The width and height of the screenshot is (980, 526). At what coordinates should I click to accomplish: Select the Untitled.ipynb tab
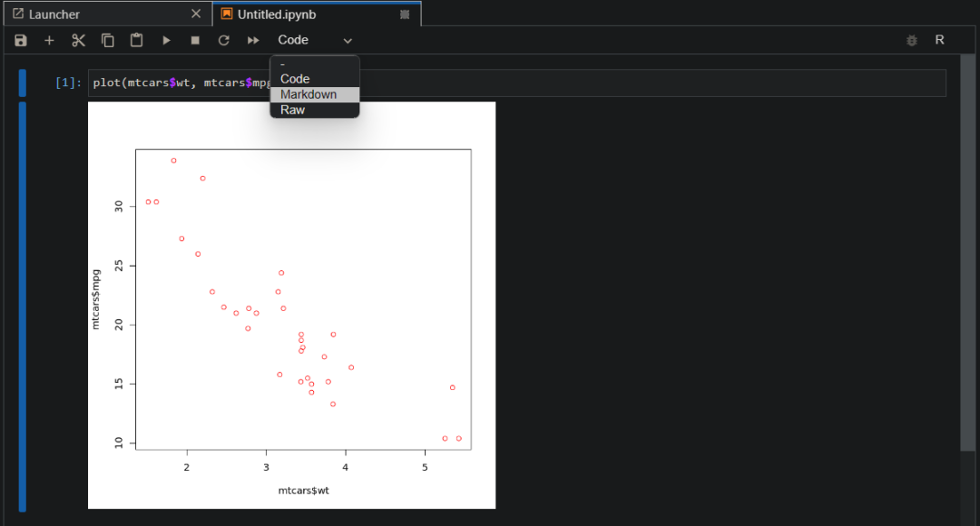(317, 14)
